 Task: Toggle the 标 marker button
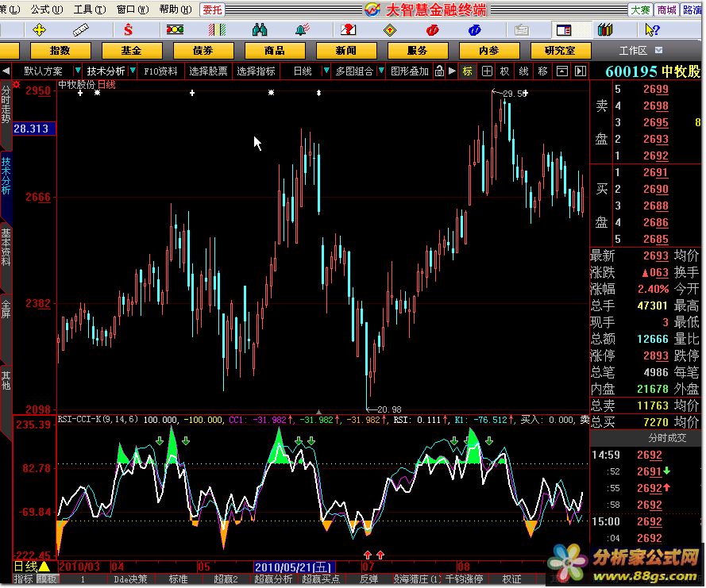coord(468,71)
